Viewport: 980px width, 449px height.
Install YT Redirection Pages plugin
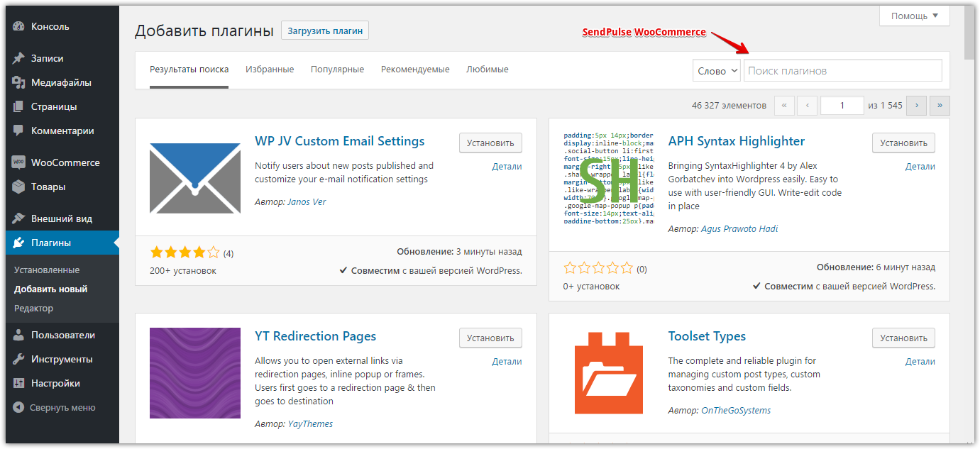[490, 338]
